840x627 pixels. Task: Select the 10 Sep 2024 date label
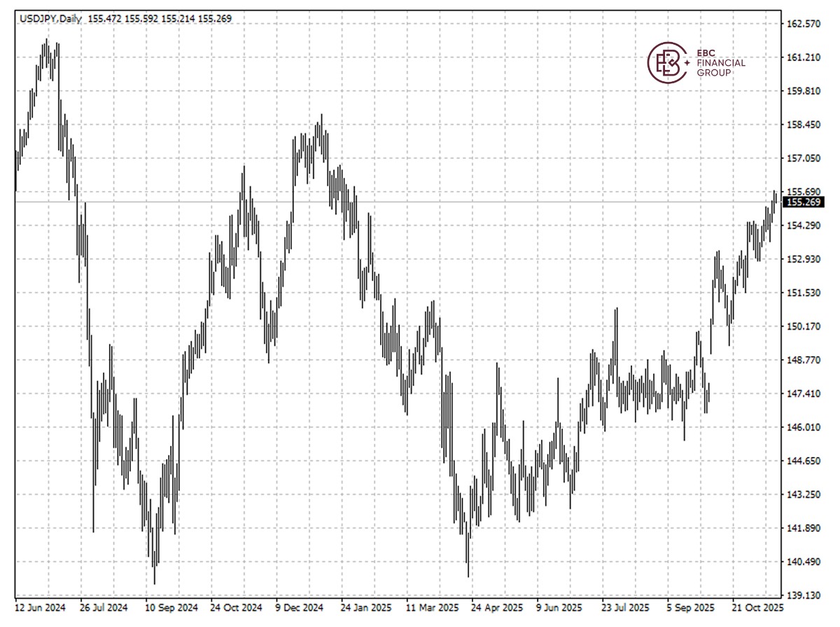pyautogui.click(x=171, y=607)
